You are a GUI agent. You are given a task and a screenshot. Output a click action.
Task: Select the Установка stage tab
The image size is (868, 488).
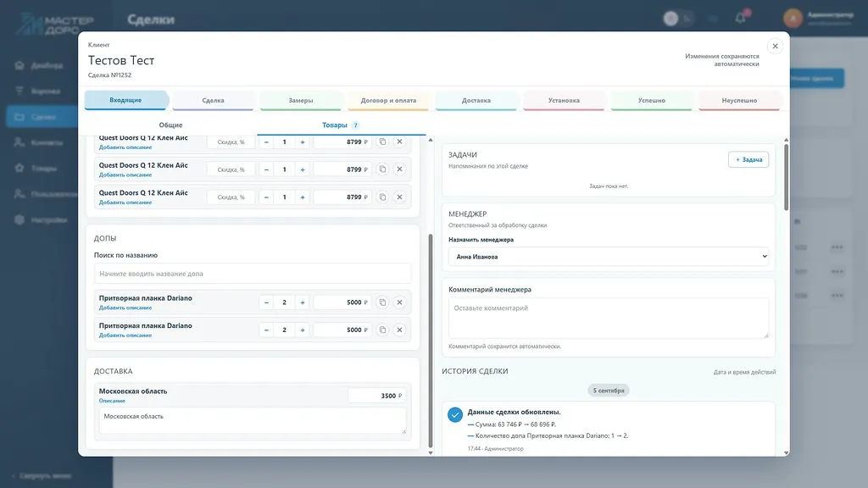(x=564, y=100)
